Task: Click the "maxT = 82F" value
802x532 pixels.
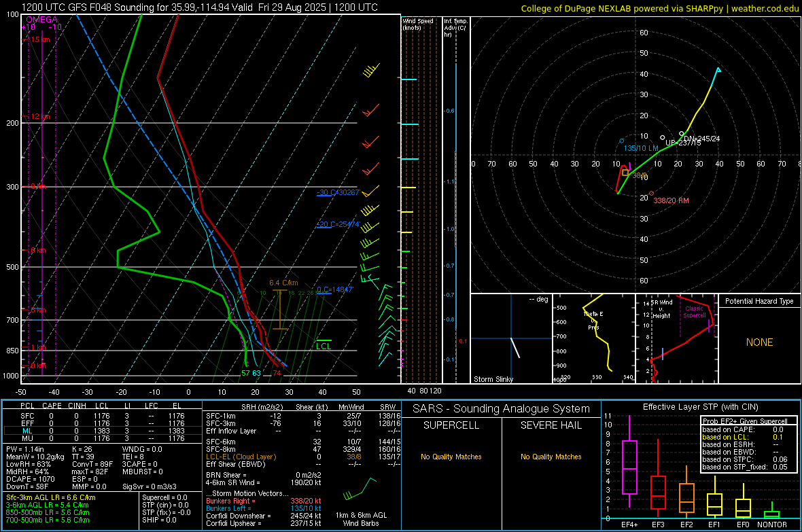Action: (90, 472)
